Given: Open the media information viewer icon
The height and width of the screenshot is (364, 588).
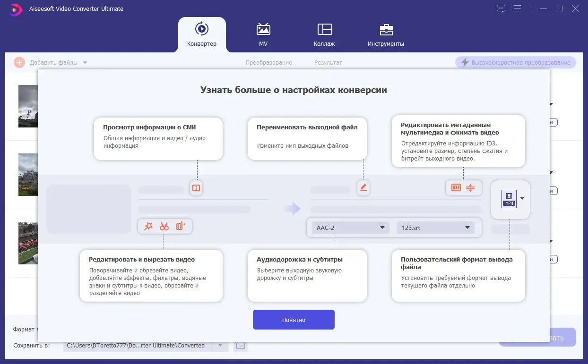Looking at the screenshot, I should point(196,187).
